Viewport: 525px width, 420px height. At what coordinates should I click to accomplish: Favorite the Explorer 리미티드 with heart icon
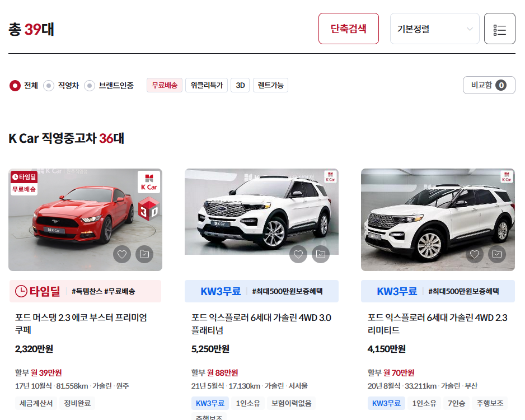pyautogui.click(x=475, y=254)
